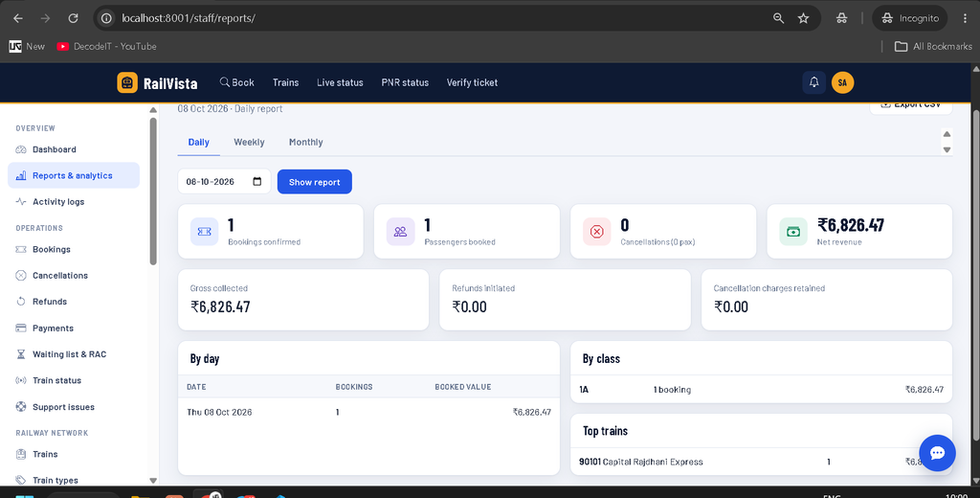Open the browser zoom magnifier icon
Screen dimensions: 980x498
click(x=778, y=18)
